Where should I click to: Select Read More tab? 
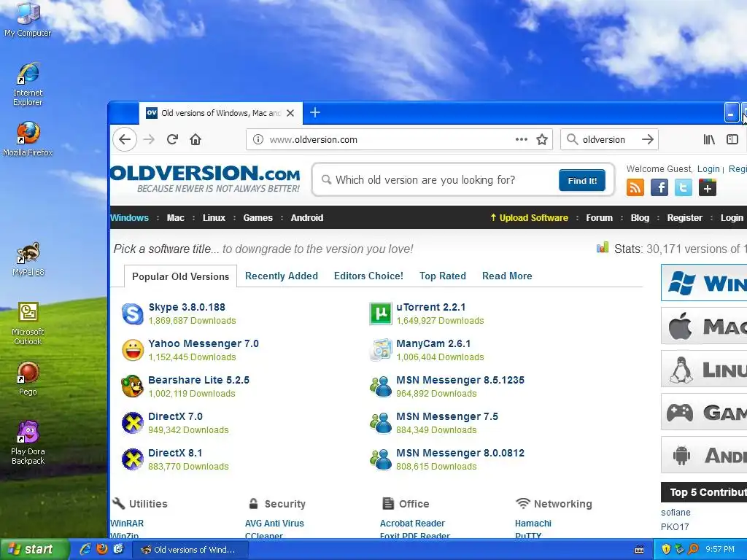[x=507, y=276]
